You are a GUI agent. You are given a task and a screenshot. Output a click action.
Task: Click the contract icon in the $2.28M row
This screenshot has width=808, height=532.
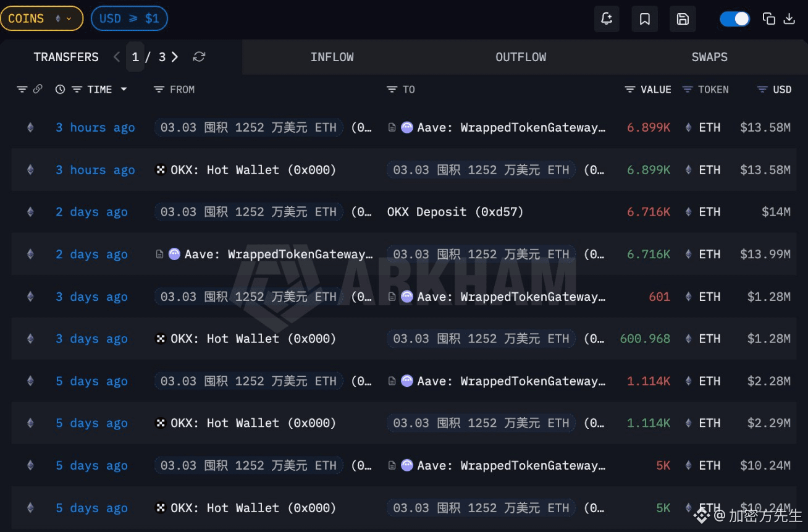[x=392, y=381]
